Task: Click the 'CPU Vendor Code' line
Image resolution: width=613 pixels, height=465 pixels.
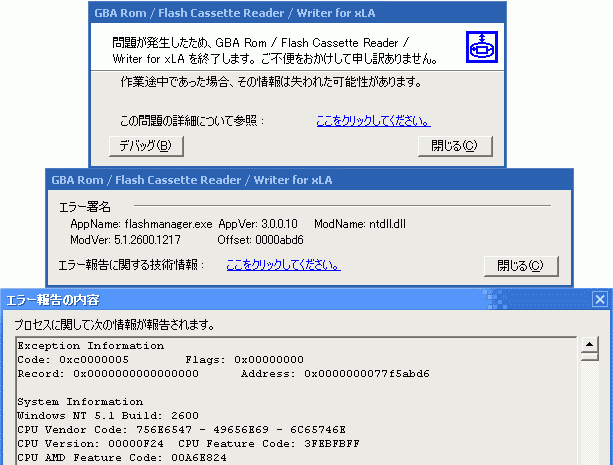Action: click(181, 430)
